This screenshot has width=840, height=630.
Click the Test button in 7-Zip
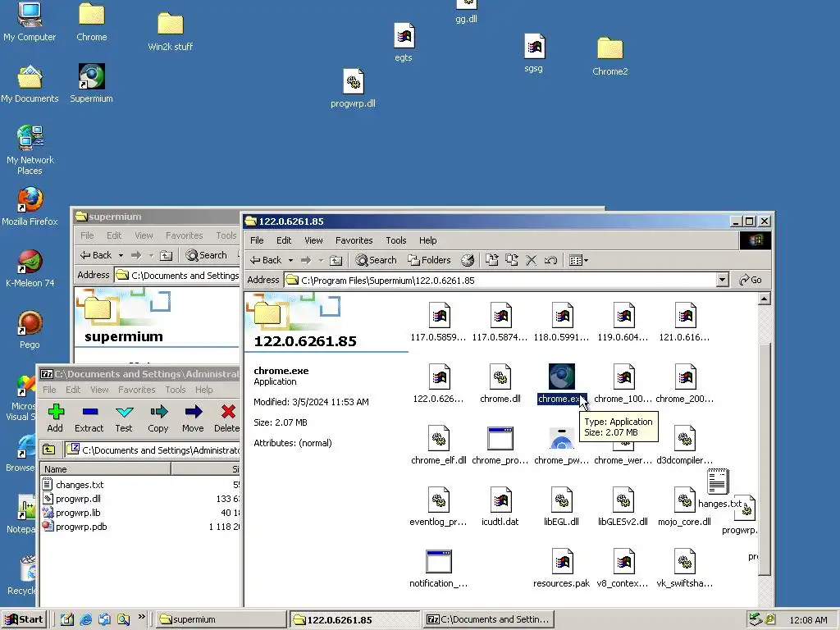(124, 418)
